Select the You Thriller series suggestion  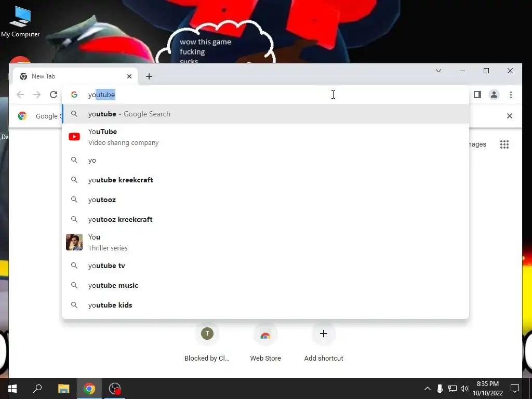(265, 242)
